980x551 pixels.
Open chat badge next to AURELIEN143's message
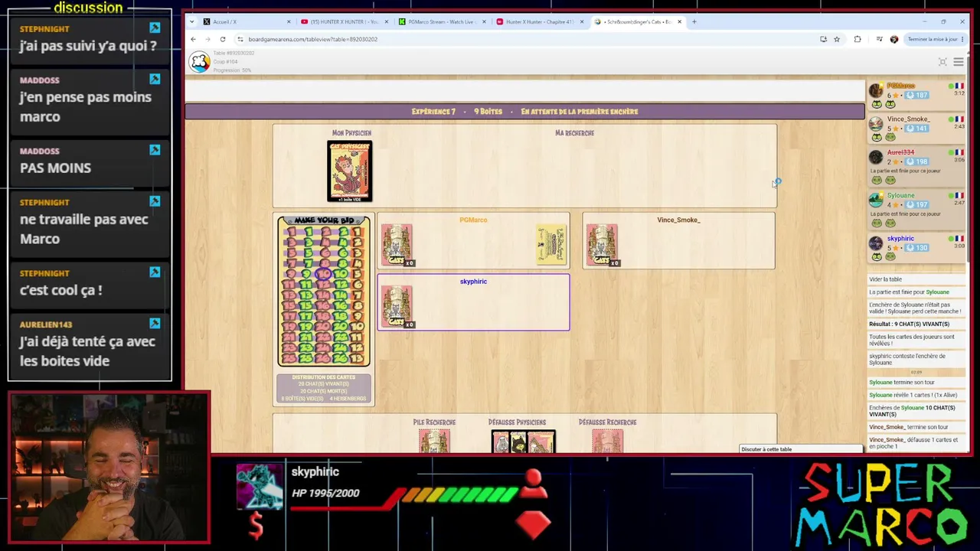[155, 324]
